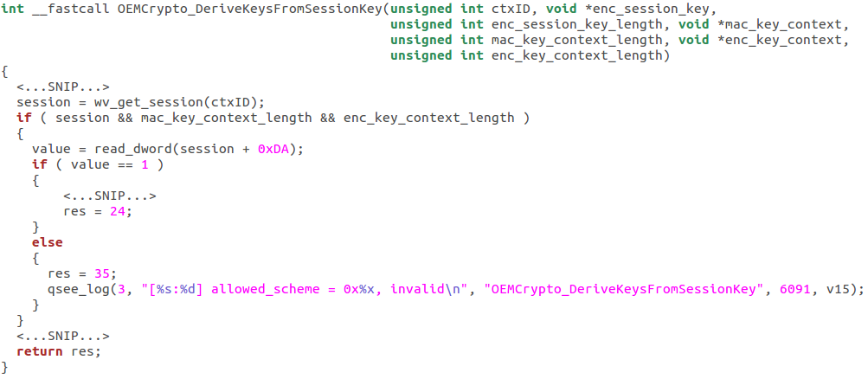Click the OEMCrypto_DeriveKeysFromSessionKey function name
The image size is (868, 379).
click(250, 10)
